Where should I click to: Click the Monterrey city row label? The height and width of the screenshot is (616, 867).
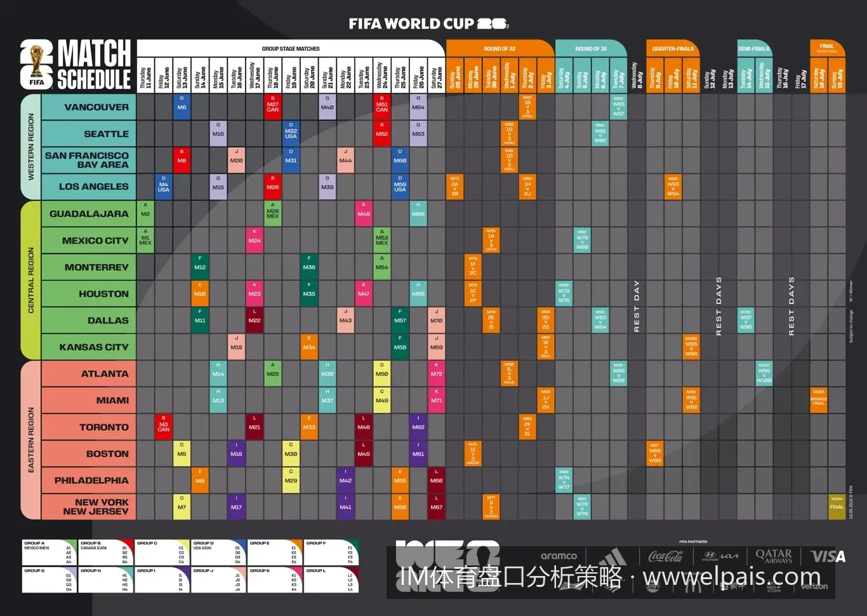click(89, 267)
